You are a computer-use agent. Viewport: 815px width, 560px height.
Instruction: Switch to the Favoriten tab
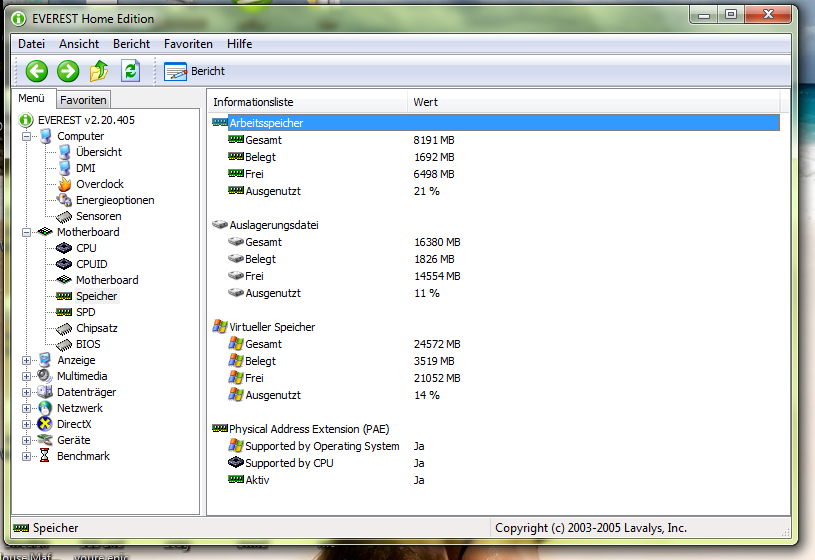(83, 100)
